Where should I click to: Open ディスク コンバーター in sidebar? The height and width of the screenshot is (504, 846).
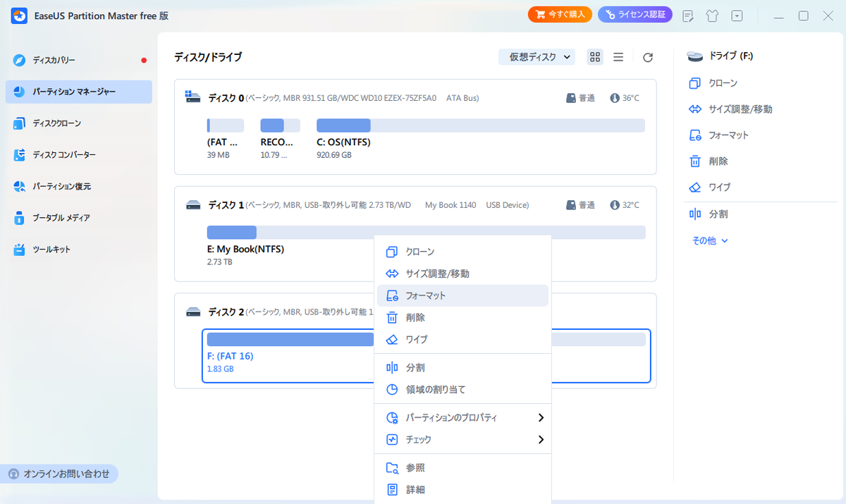point(79,155)
